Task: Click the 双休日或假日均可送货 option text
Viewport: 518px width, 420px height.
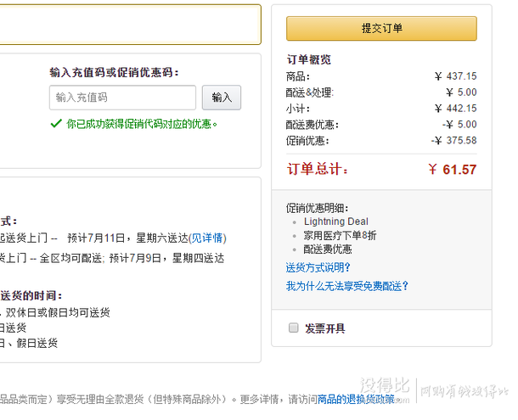Action: (x=58, y=312)
